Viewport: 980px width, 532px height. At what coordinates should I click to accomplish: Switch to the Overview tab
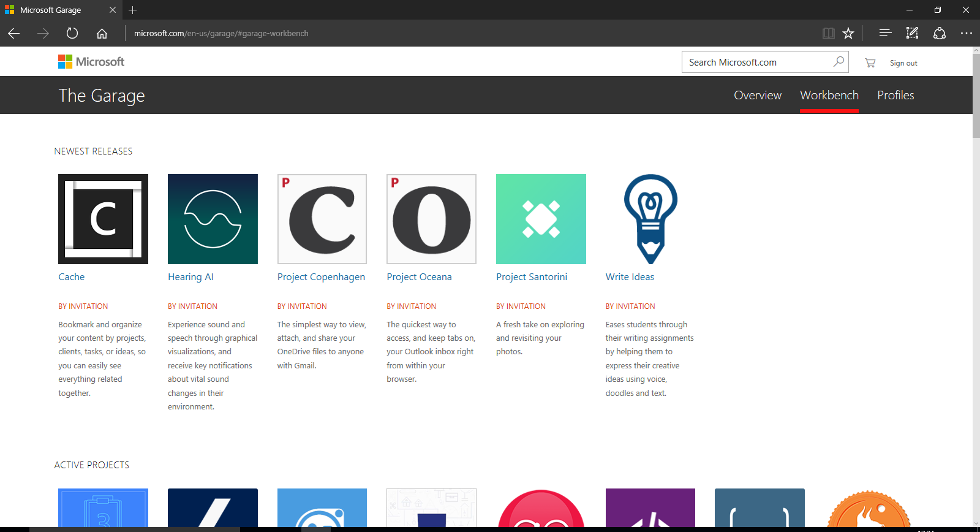758,95
